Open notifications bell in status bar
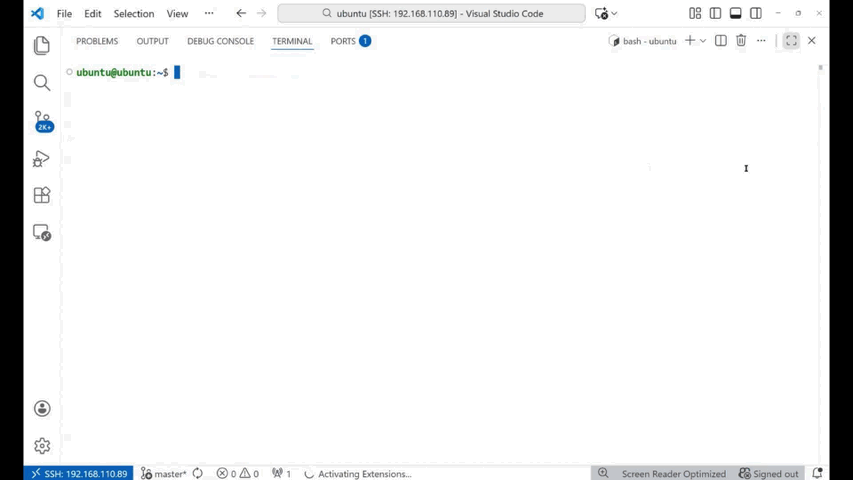This screenshot has height=480, width=853. point(817,473)
